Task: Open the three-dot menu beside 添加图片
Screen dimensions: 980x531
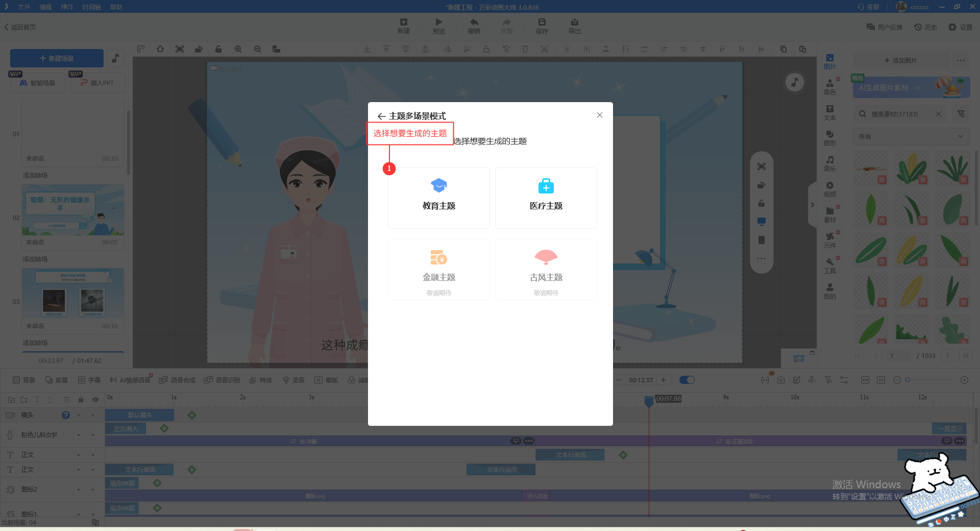Action: click(x=961, y=60)
